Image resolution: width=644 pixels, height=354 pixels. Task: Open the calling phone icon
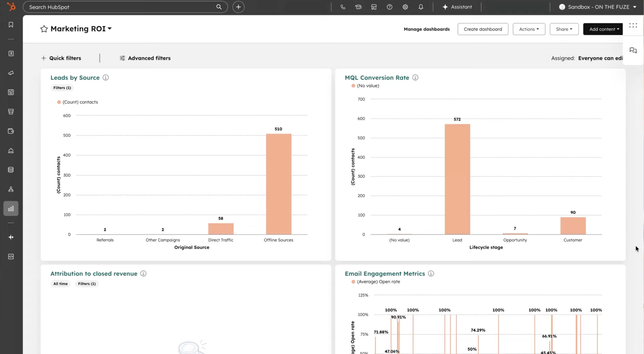[x=343, y=7]
